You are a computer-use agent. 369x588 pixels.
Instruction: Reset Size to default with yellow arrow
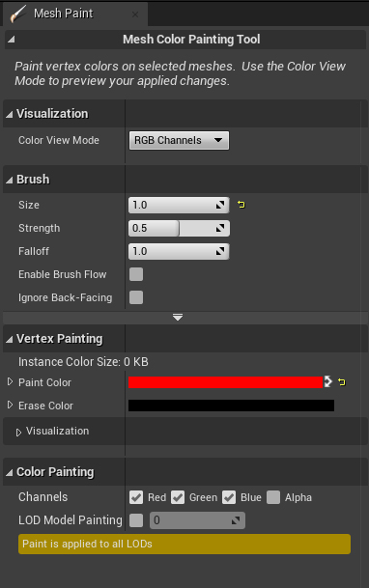[241, 205]
